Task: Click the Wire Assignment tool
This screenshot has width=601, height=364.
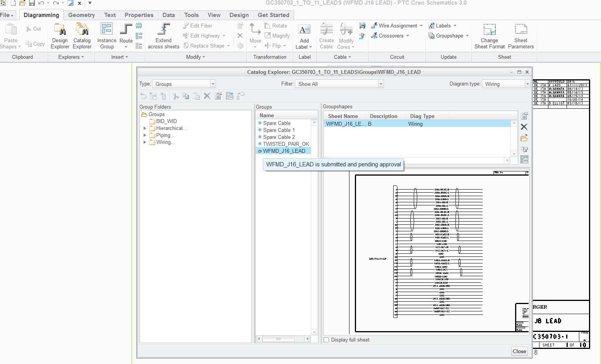Action: (394, 26)
